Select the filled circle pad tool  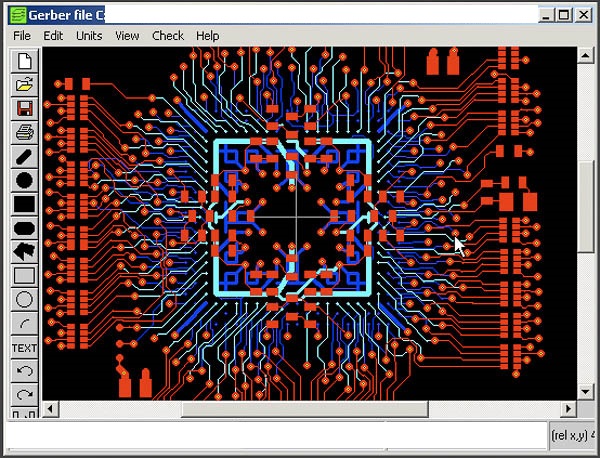(x=24, y=180)
